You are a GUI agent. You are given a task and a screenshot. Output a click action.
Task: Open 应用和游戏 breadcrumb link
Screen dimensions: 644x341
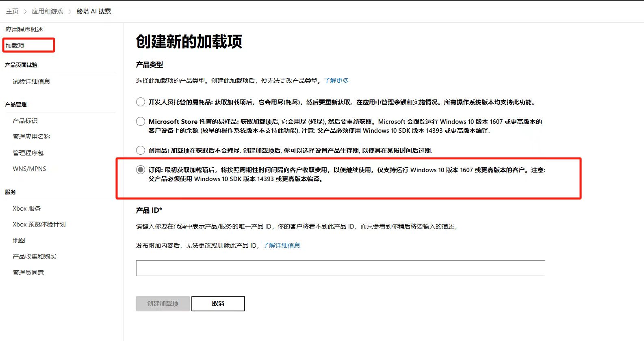[x=48, y=11]
